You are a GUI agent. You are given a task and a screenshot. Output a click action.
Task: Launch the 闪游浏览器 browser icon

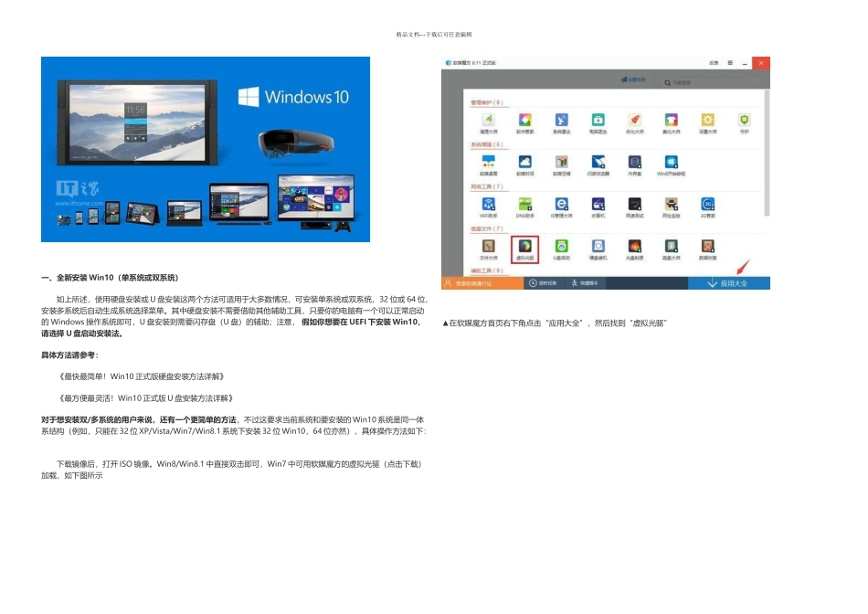(x=598, y=162)
